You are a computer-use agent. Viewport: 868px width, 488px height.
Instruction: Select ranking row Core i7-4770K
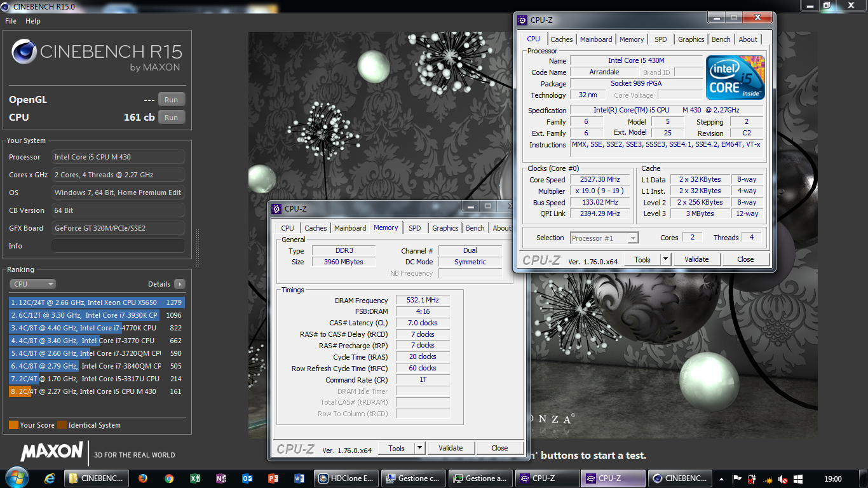(97, 328)
